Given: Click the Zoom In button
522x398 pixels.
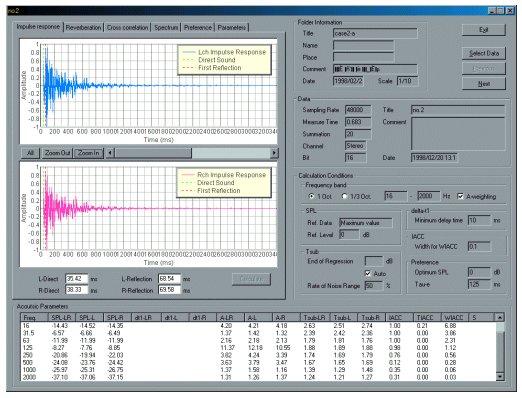Looking at the screenshot, I should pos(89,153).
